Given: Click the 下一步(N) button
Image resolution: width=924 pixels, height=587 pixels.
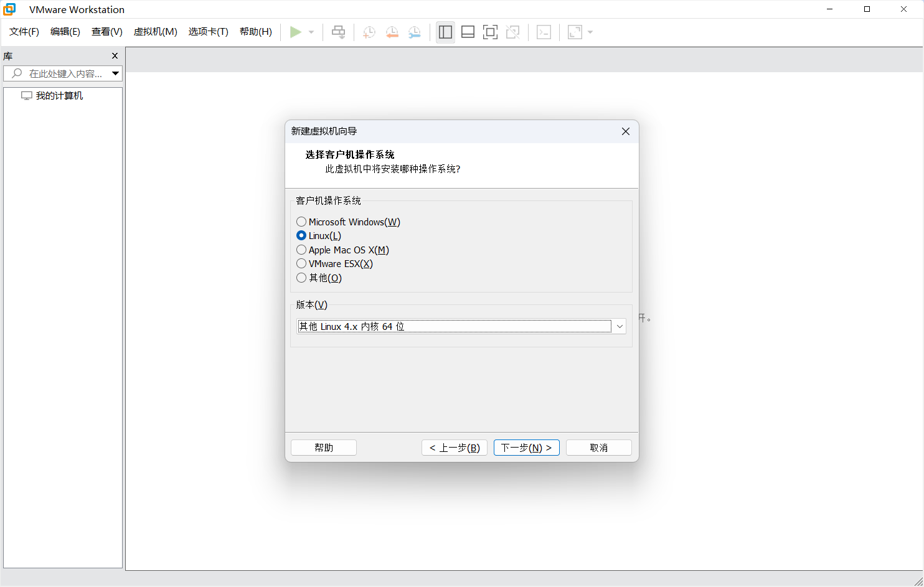Looking at the screenshot, I should point(526,447).
